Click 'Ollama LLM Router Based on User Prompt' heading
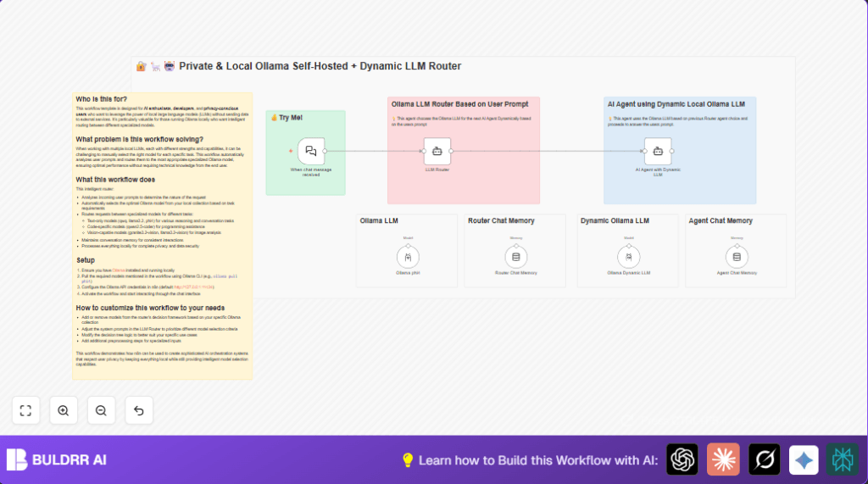The width and height of the screenshot is (868, 484). coord(460,104)
